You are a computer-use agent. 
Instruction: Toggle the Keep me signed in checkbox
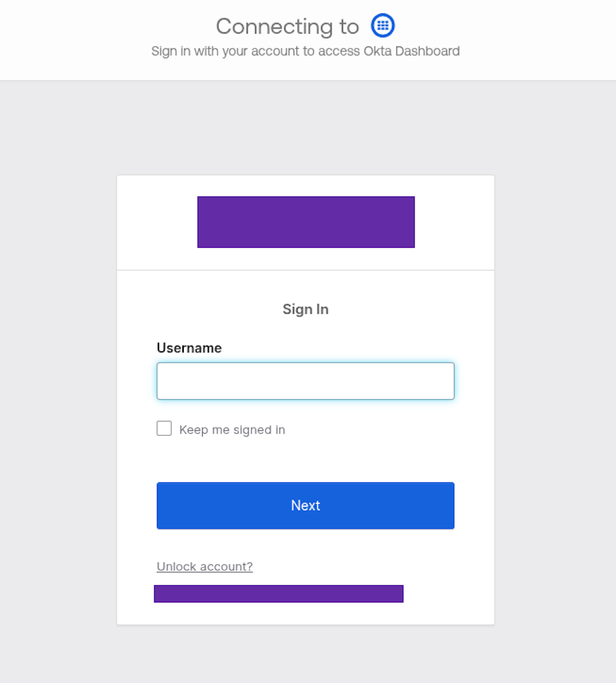[x=163, y=427]
